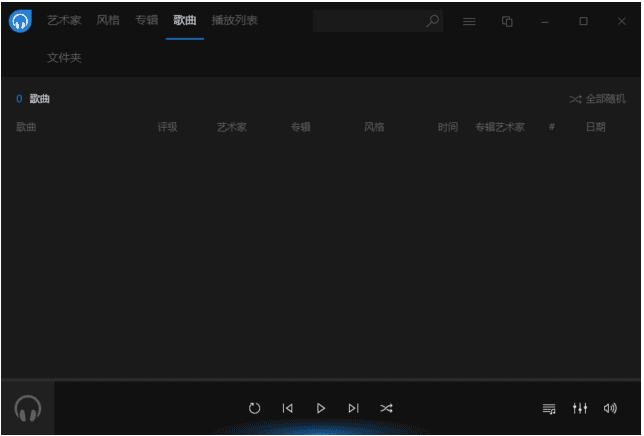Sort by 日期 date column header
Viewport: 644px width, 436px height.
pyautogui.click(x=596, y=127)
